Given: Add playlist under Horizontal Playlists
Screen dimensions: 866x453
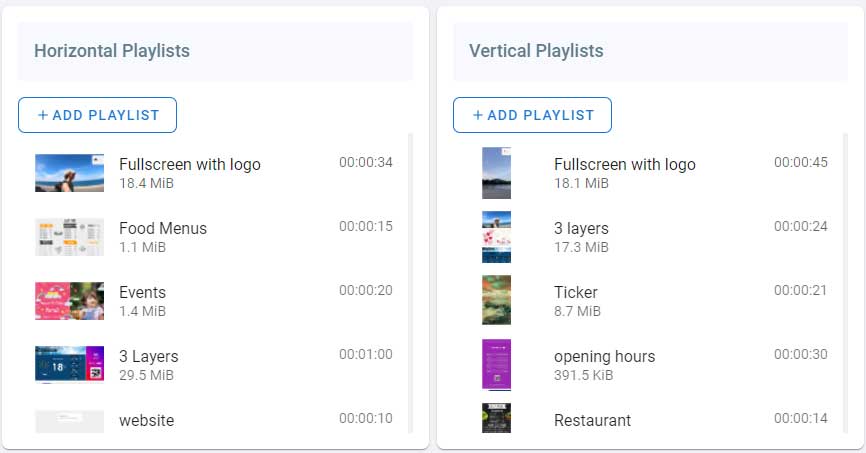Looking at the screenshot, I should click(x=97, y=115).
